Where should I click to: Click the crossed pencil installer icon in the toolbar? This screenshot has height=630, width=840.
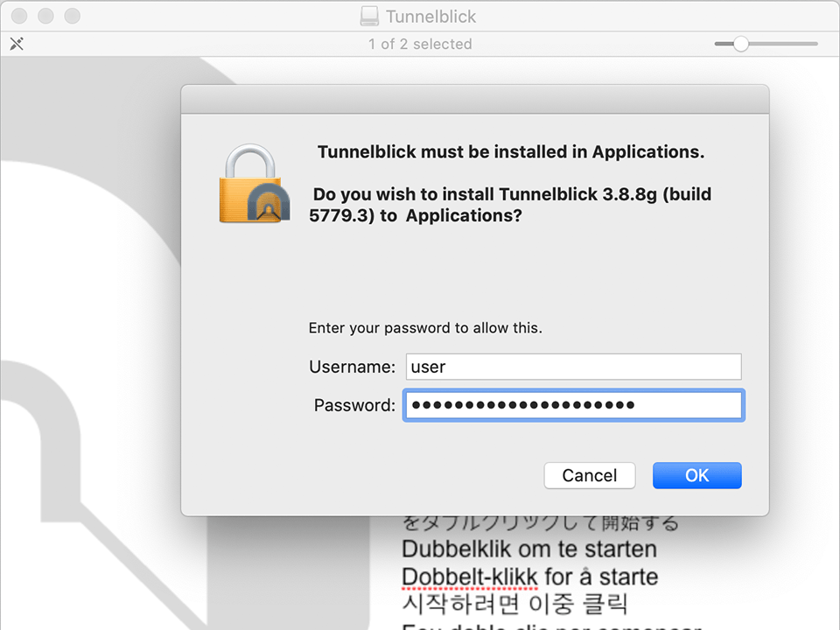coord(17,43)
